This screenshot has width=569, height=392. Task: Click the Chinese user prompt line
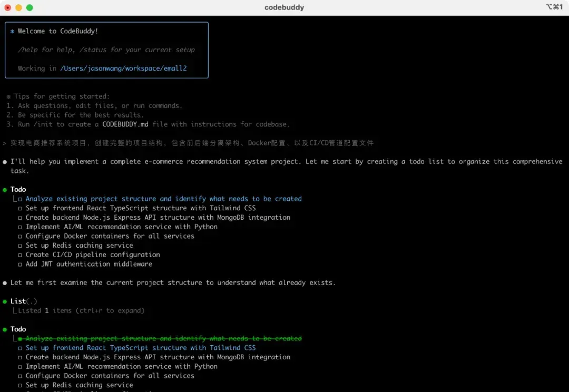click(192, 143)
